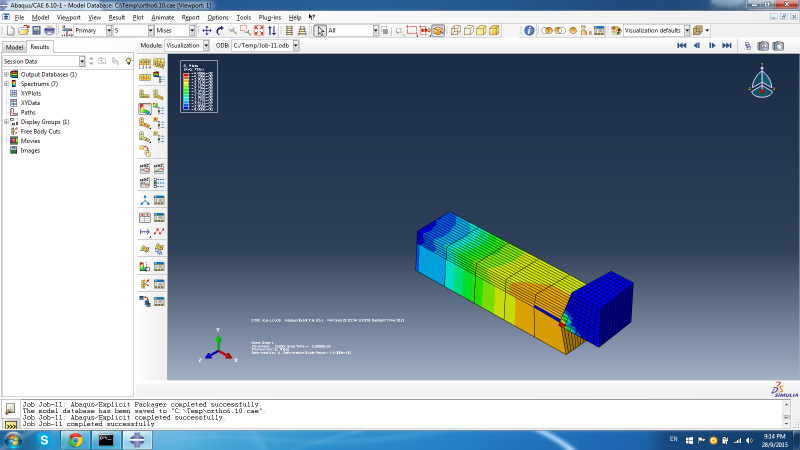Screen dimensions: 800x450
Task: Step to previous frame
Action: 697,45
